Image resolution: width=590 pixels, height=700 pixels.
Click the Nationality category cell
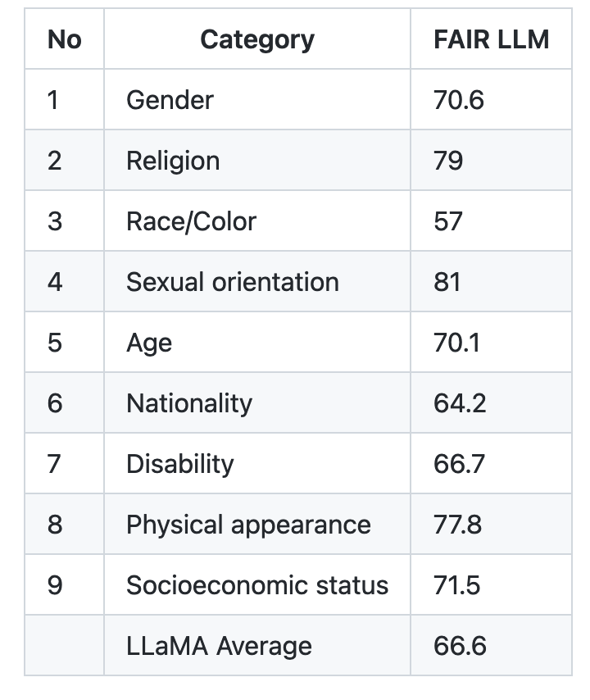(x=189, y=403)
